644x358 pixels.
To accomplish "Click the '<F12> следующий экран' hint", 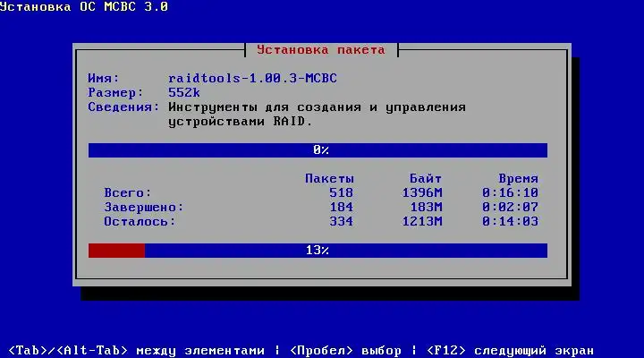I will click(510, 351).
